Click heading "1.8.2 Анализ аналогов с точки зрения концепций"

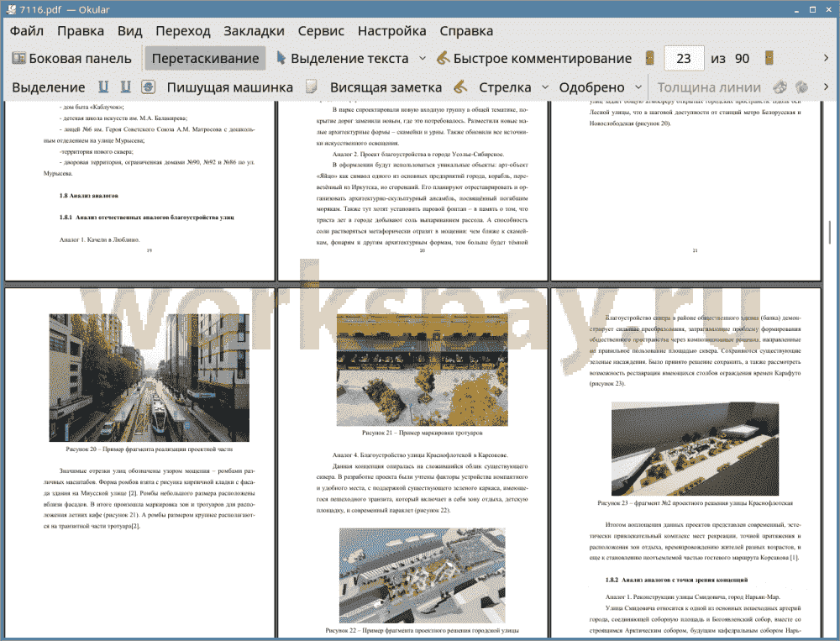click(x=676, y=580)
